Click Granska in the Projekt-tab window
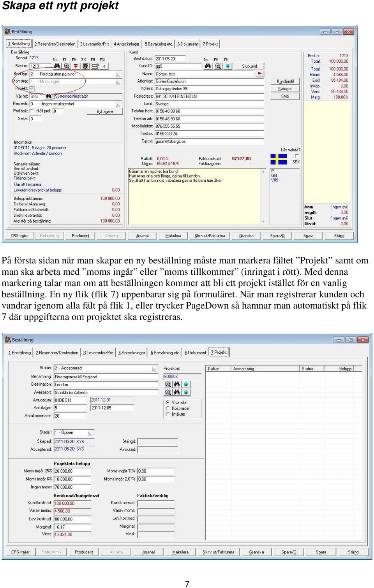374x588 pixels. pyautogui.click(x=257, y=552)
